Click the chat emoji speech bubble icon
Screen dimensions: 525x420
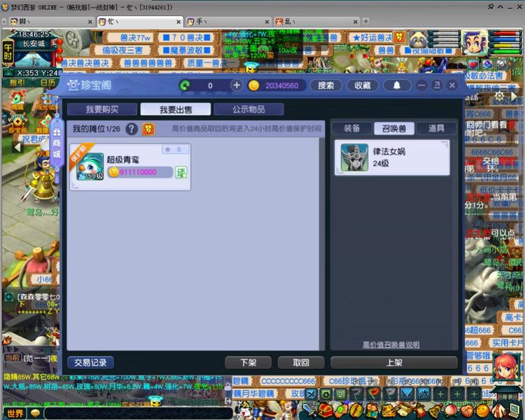[x=35, y=414]
